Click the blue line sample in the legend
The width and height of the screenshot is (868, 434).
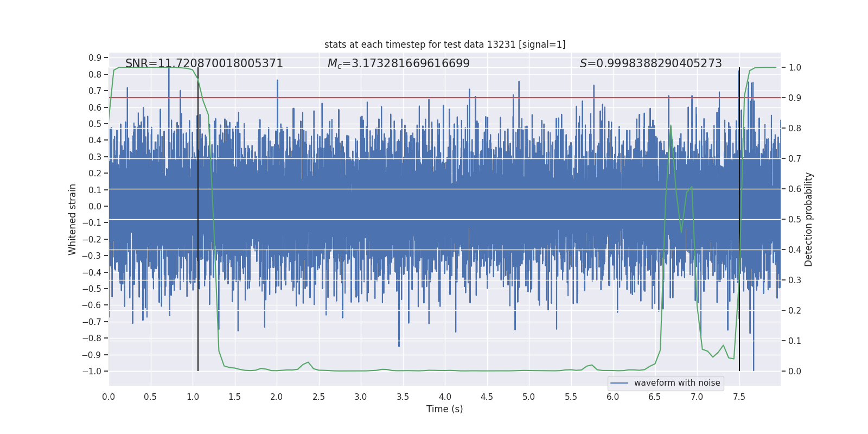pos(620,383)
